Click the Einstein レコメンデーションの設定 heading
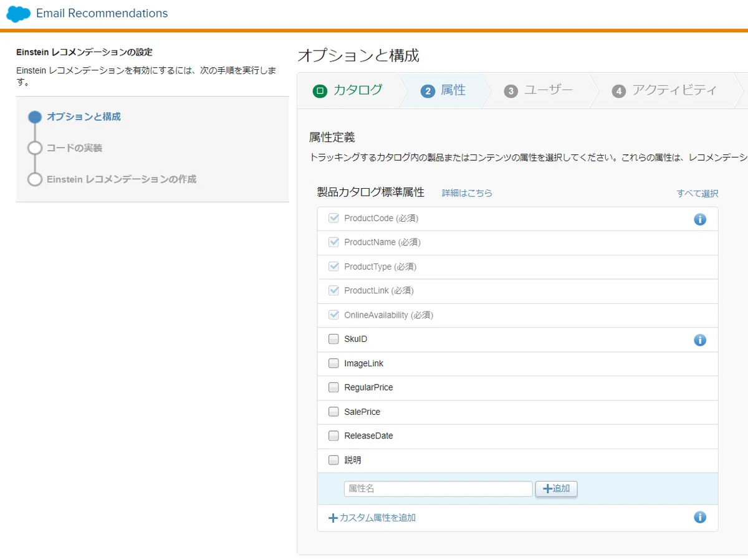Screen dimensions: 748x560 84,52
